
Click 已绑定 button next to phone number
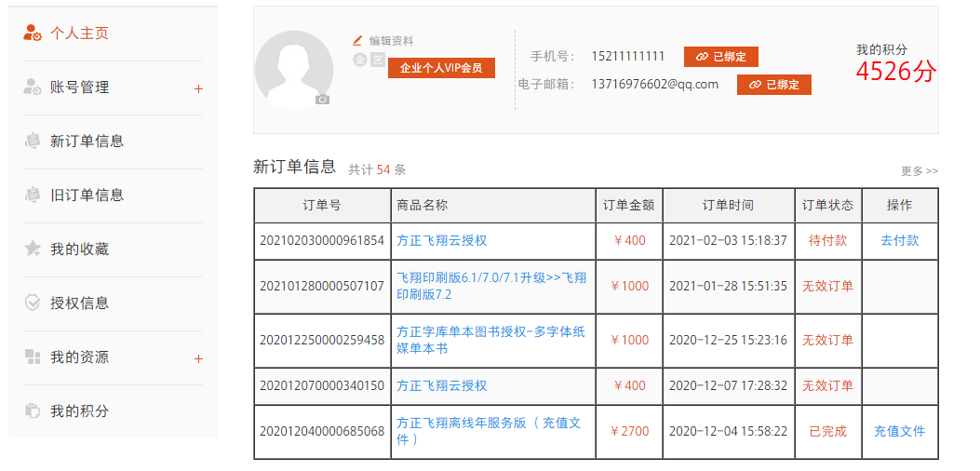pos(721,56)
